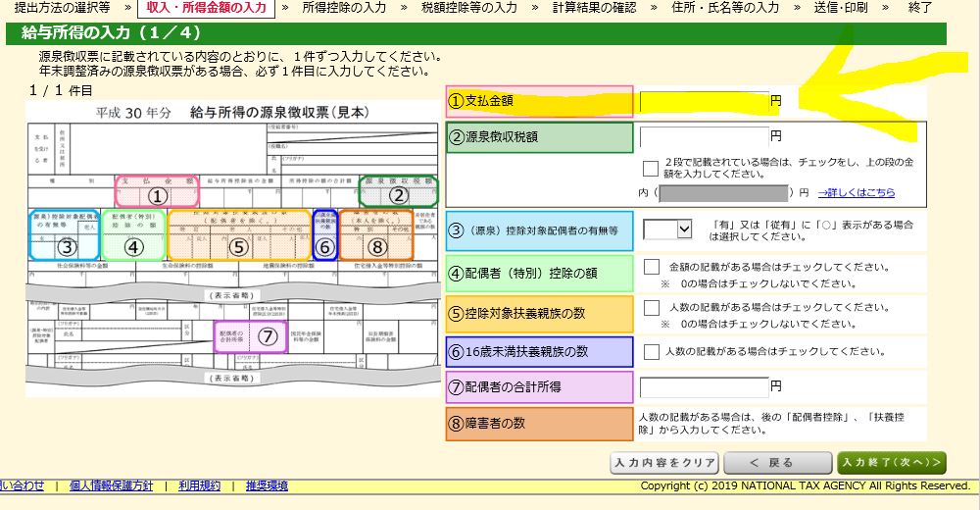Select the 所得控除の入力 step
Viewport: 980px width, 510px height.
[344, 8]
